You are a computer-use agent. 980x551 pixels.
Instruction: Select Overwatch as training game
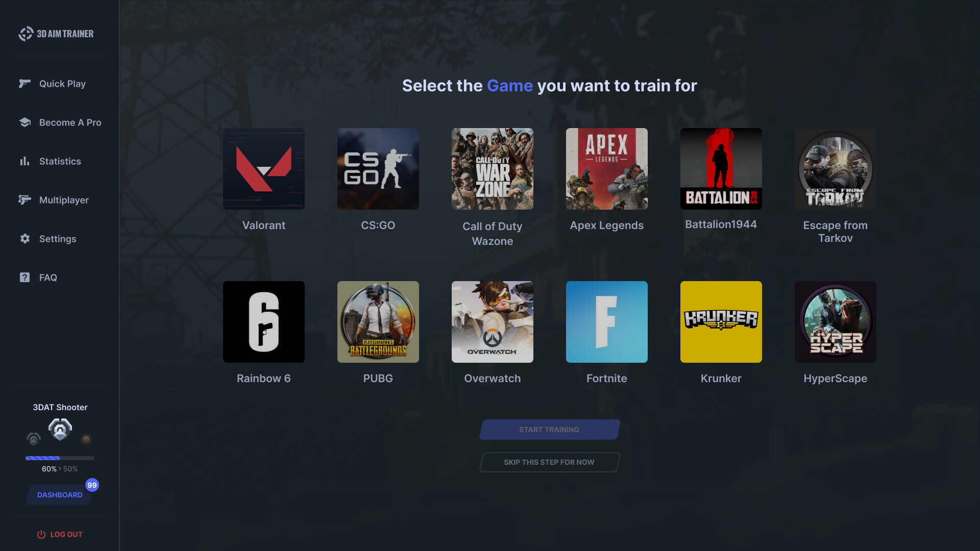(x=492, y=321)
